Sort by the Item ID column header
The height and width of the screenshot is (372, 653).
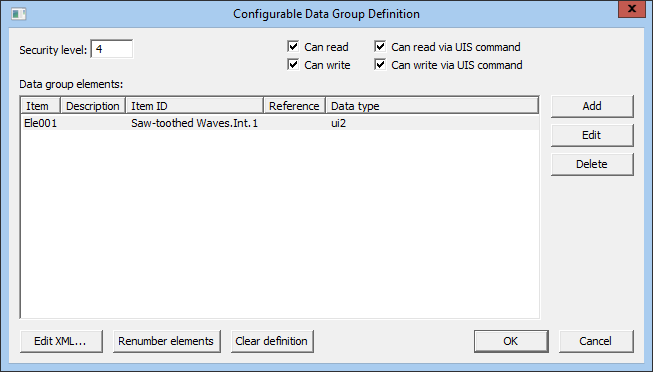[194, 106]
